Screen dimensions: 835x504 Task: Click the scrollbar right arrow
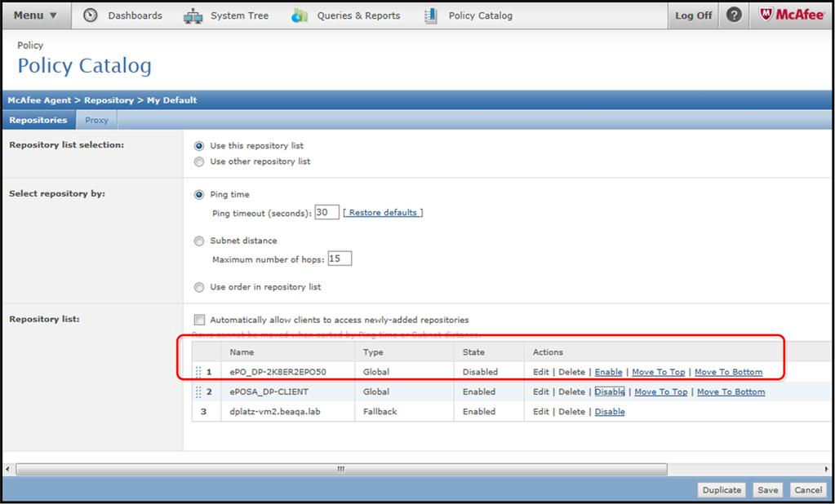click(827, 469)
